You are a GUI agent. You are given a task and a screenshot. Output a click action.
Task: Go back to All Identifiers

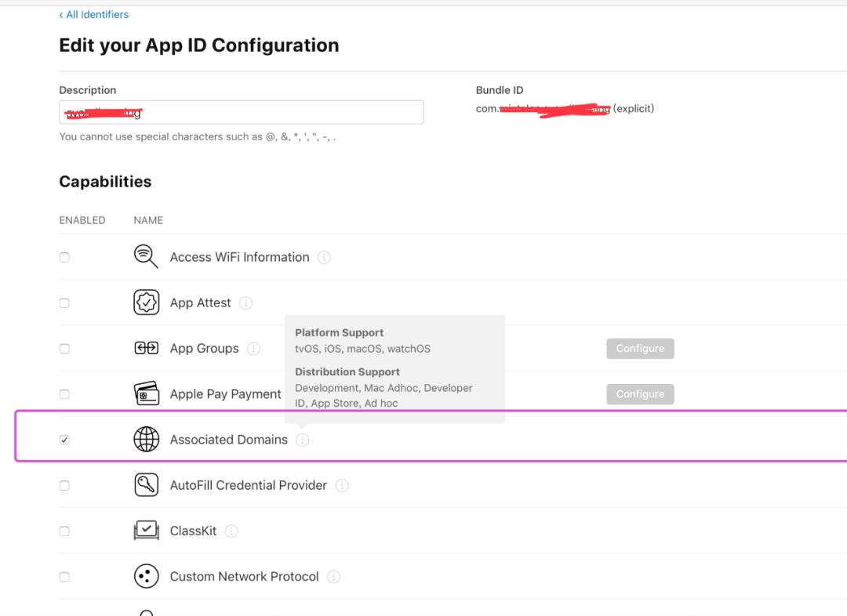click(94, 14)
